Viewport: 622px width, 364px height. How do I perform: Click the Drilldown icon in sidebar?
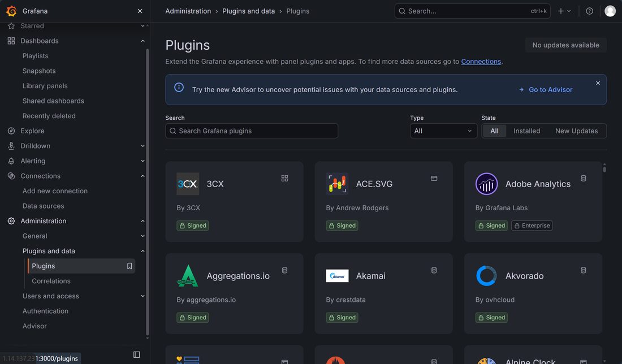[x=11, y=146]
